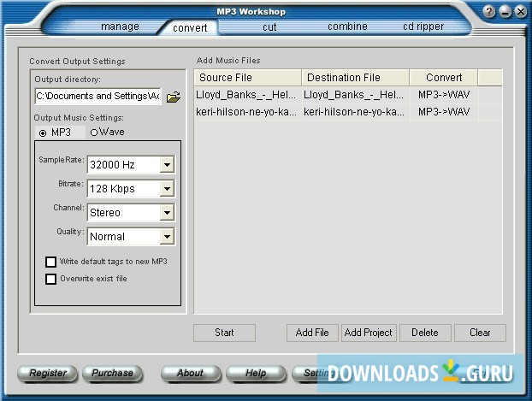532x401 pixels.
Task: Click the Register button
Action: click(48, 373)
